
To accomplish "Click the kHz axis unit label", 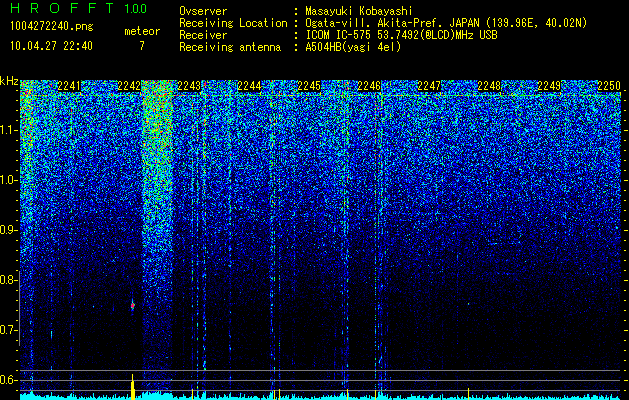I will (9, 82).
